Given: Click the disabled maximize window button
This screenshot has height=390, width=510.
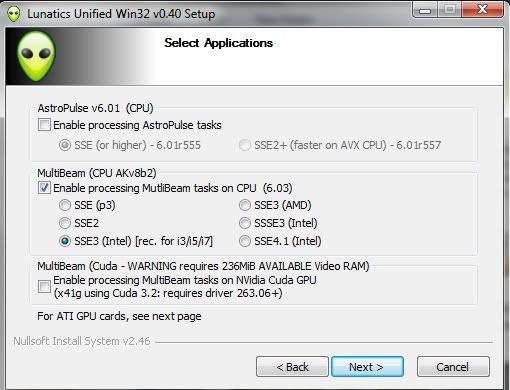Looking at the screenshot, I should coord(449,9).
